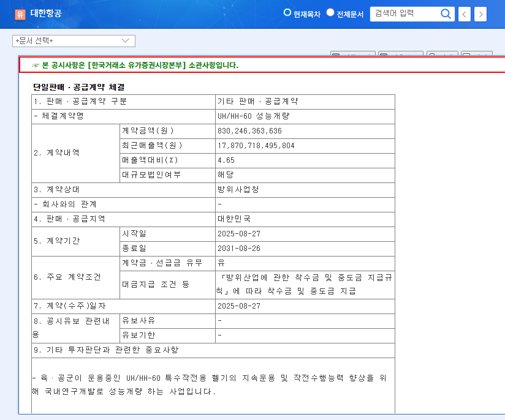505x420 pixels.
Task: Click end date 2031-08-26
Action: pos(239,249)
